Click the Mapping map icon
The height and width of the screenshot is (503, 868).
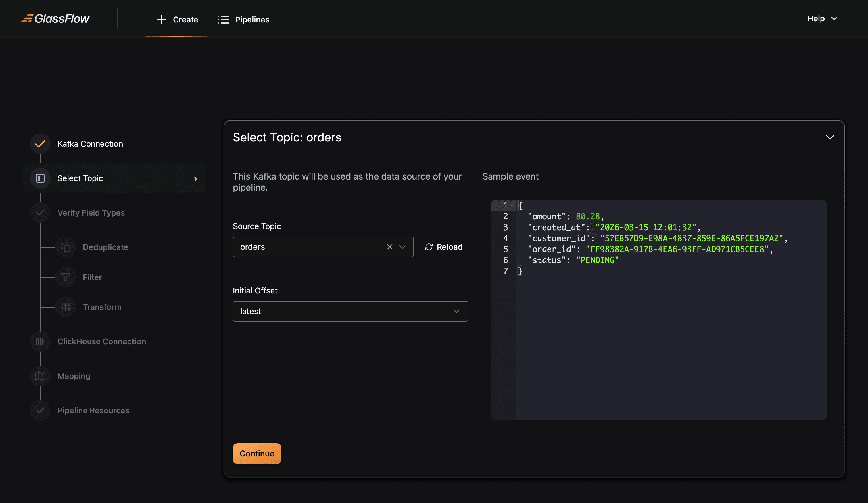click(x=40, y=376)
